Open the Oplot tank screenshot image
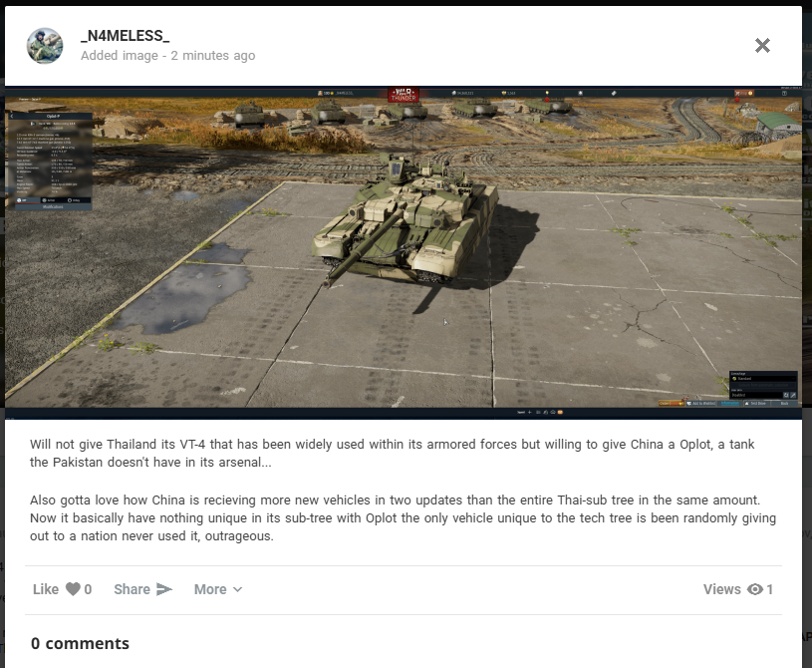Screen dimensions: 812x668 (x=404, y=252)
